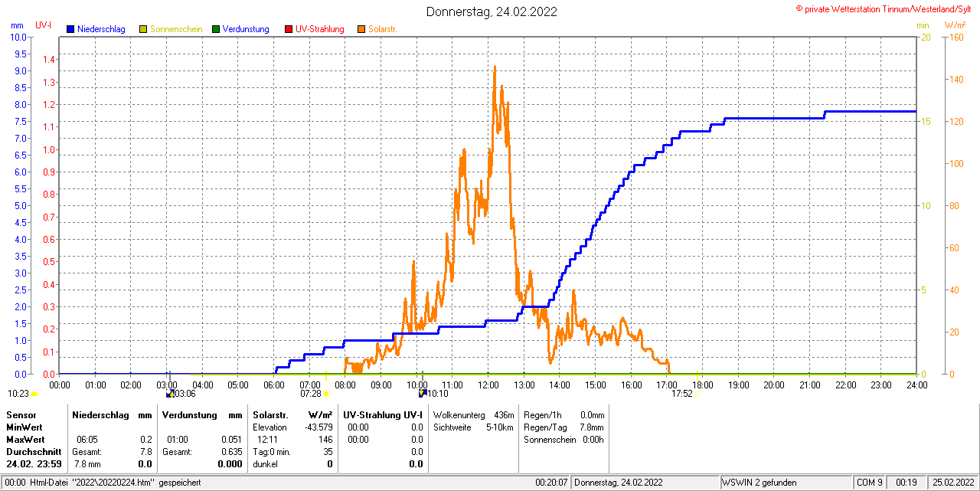Click the Verdunstung column header in the table

(x=188, y=414)
